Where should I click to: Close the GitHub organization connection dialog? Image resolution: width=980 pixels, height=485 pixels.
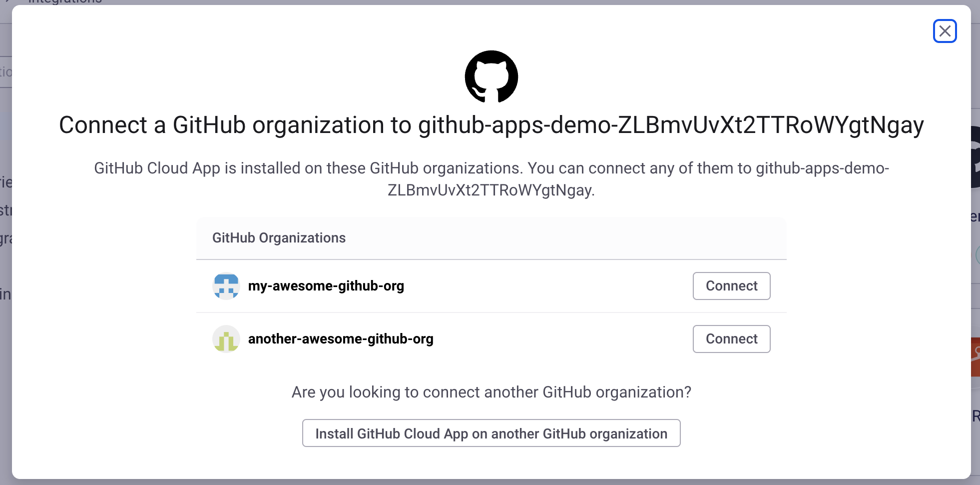pos(945,31)
